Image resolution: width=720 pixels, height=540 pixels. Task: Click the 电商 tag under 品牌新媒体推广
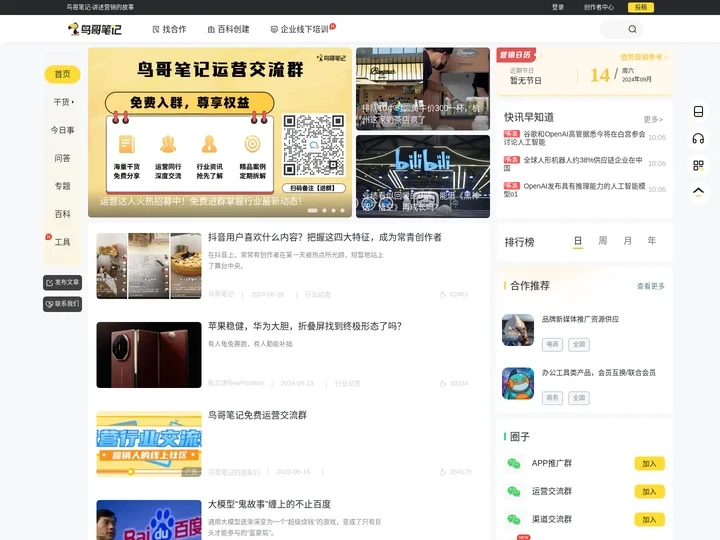point(552,344)
